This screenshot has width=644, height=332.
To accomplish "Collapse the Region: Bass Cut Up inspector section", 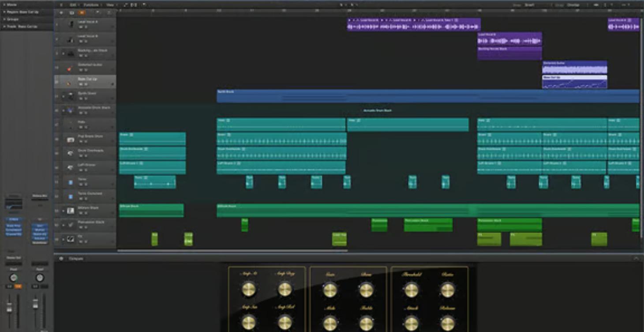I will [x=4, y=12].
